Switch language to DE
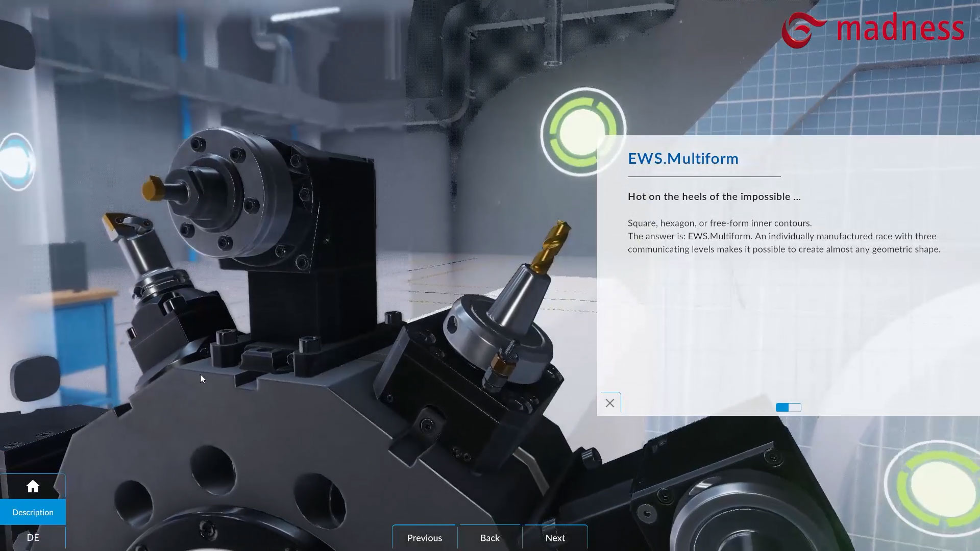The height and width of the screenshot is (551, 980). click(x=33, y=537)
